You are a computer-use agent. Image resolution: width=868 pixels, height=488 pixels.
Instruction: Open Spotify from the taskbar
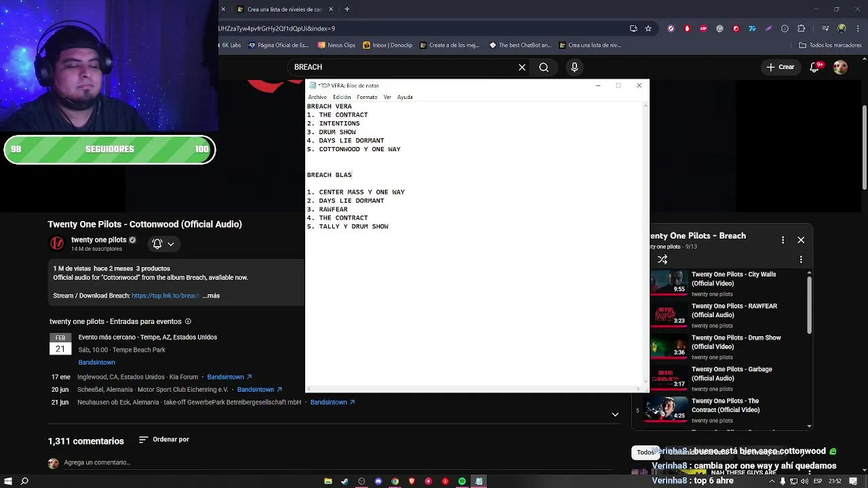point(462,481)
